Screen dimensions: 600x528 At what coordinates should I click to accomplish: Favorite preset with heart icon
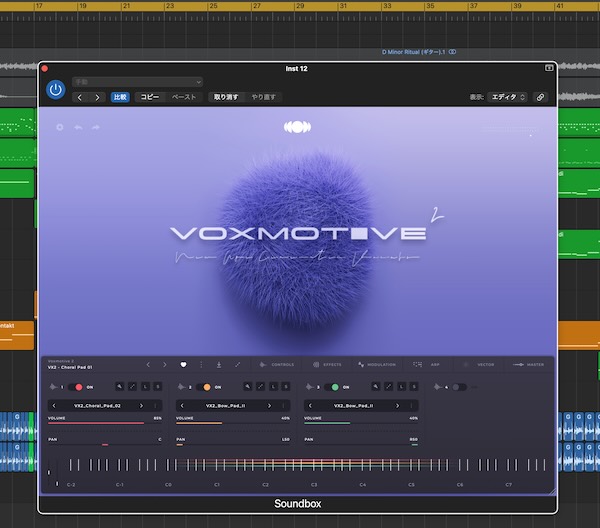pos(183,365)
